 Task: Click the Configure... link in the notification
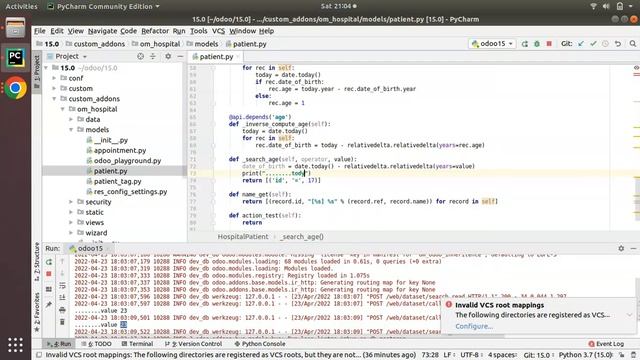tap(474, 326)
